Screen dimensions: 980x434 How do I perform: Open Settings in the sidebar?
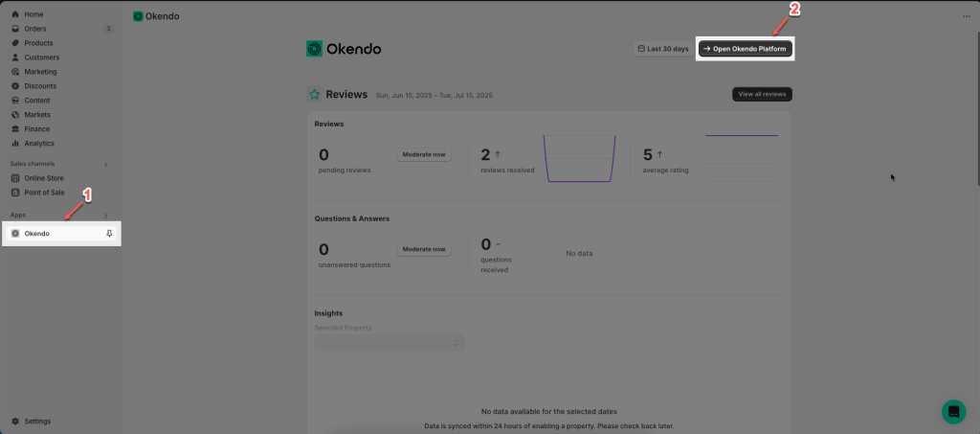pyautogui.click(x=37, y=421)
